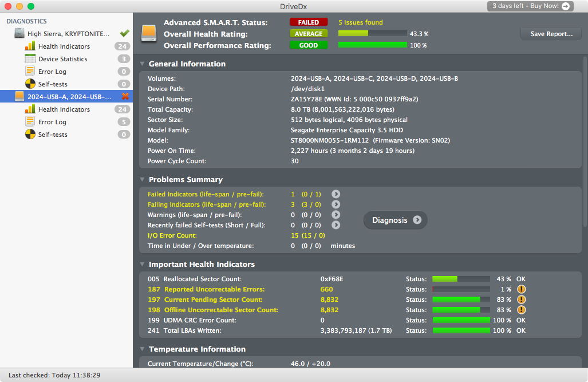
Task: Click the '3 days left - Buy Now!' button
Action: tap(531, 6)
